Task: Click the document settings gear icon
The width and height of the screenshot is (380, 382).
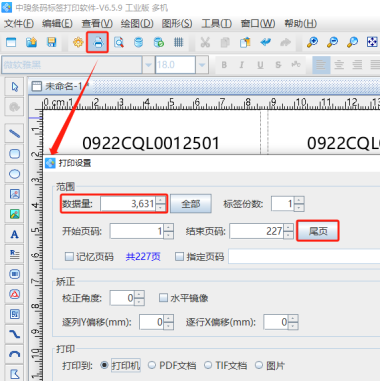Action: click(78, 42)
